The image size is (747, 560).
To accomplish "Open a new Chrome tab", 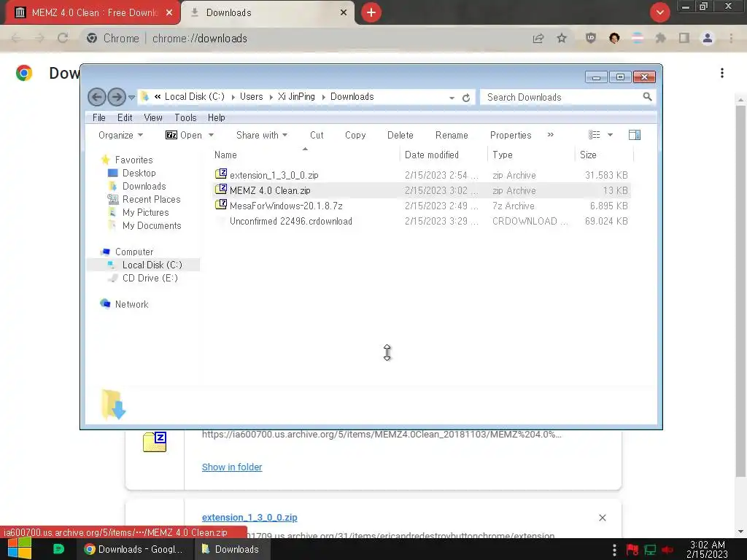I will pos(371,12).
